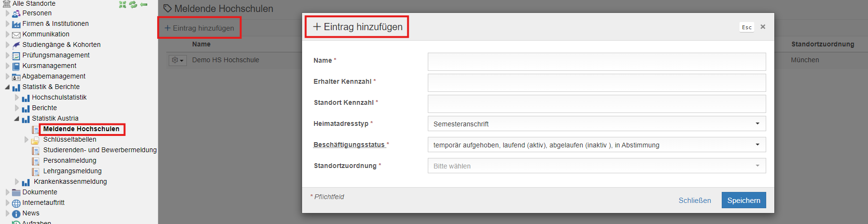Click the green refresh tree icon
This screenshot has height=224, width=868.
(x=133, y=4)
